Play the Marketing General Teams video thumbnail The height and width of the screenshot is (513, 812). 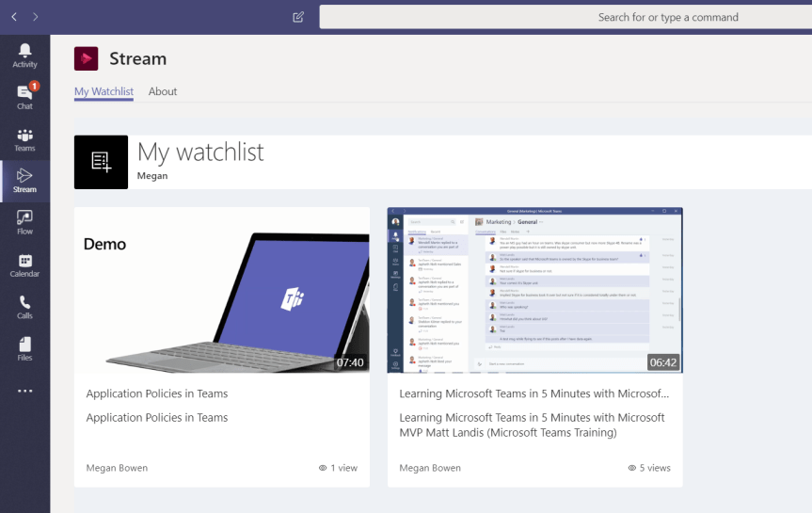[535, 290]
